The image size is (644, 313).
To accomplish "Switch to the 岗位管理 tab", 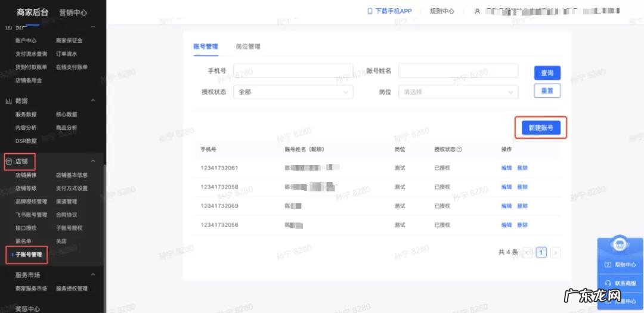I will [248, 47].
